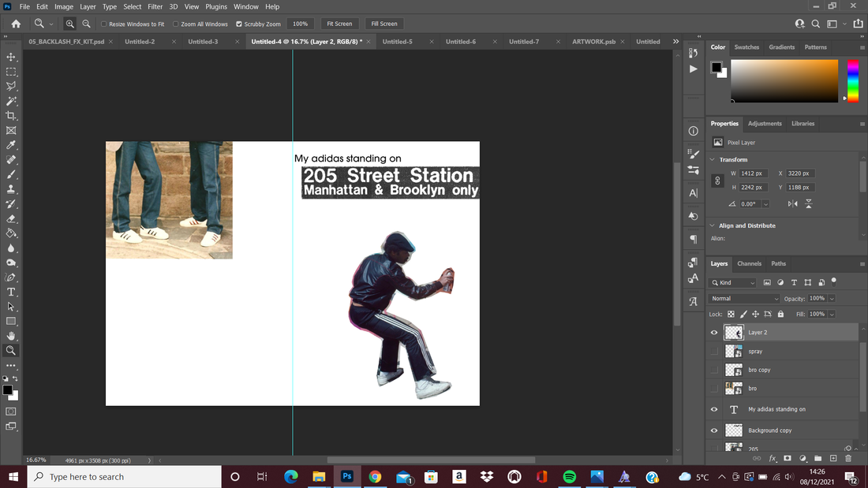The width and height of the screenshot is (868, 488).
Task: Click the rainbow hue slider strip
Action: [x=853, y=80]
